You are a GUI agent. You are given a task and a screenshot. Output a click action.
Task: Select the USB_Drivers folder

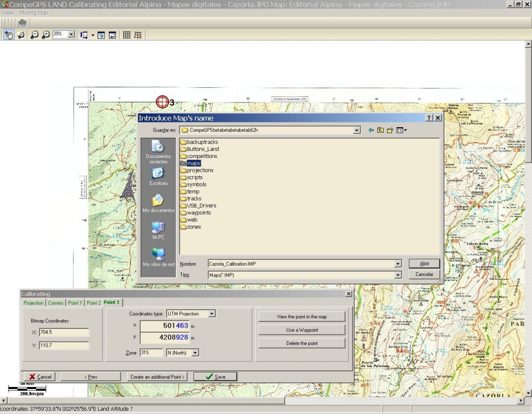198,205
